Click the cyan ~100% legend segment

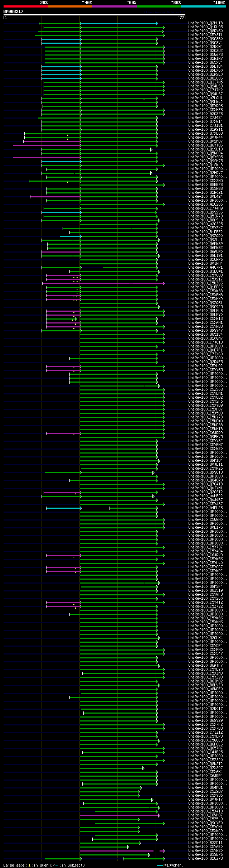(x=203, y=6)
